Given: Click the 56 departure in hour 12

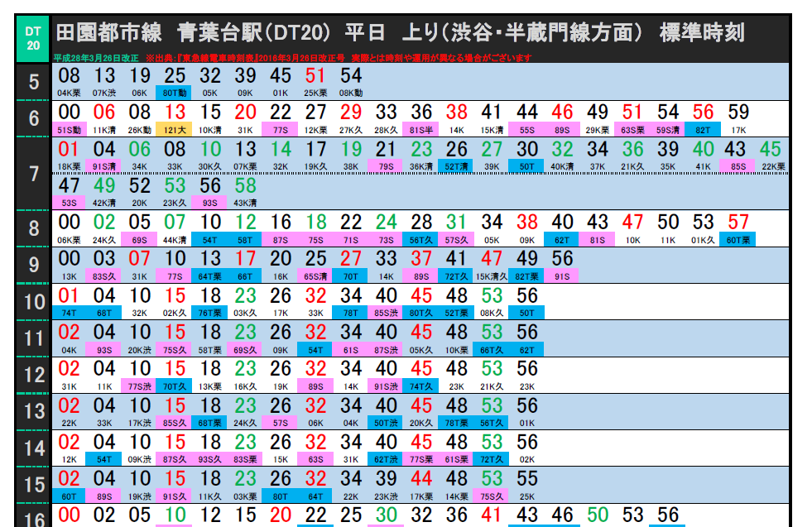Looking at the screenshot, I should click(526, 369).
